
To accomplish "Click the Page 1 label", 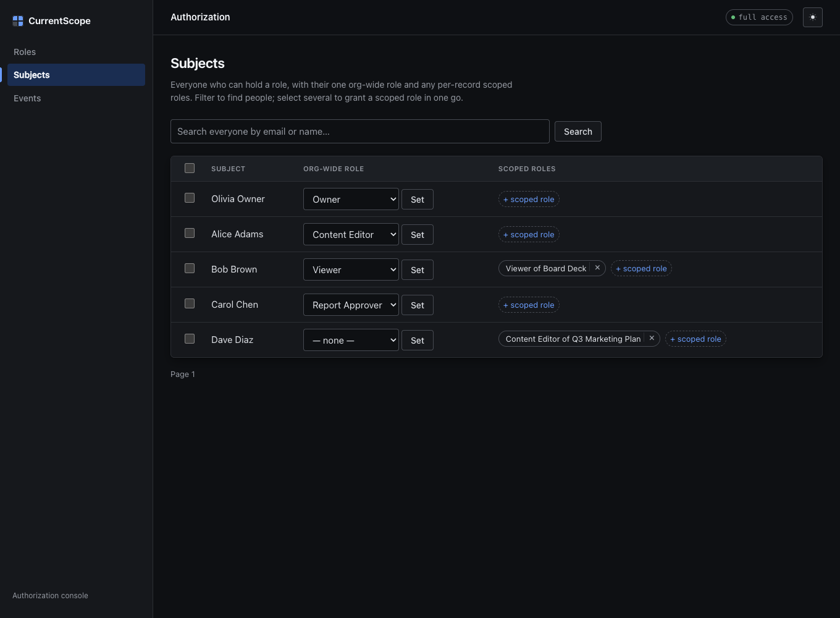I will (183, 374).
